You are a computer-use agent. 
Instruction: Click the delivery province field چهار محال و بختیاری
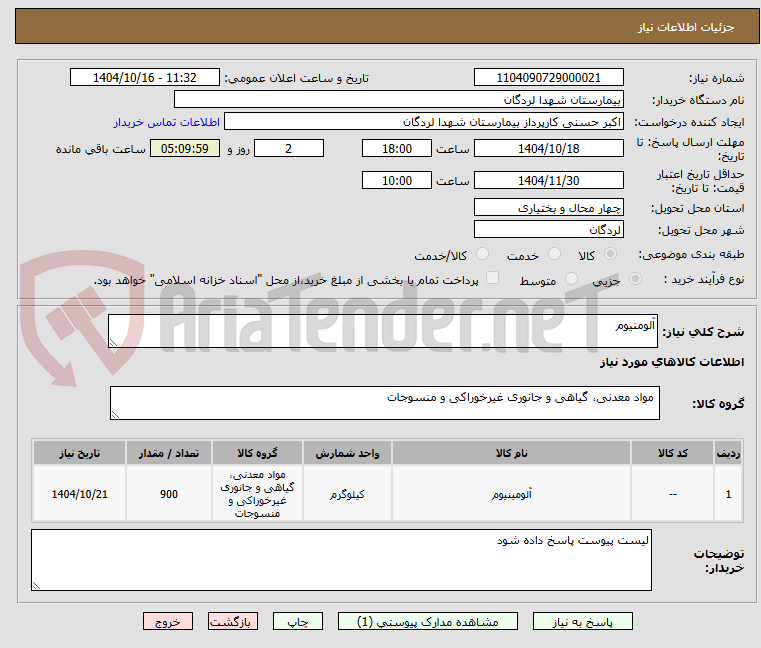[x=548, y=207]
